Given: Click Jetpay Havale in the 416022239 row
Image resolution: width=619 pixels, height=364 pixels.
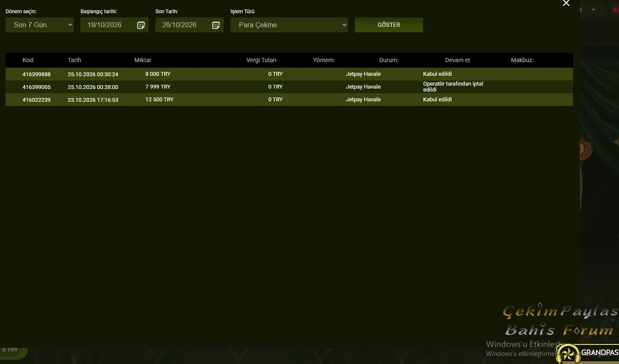Looking at the screenshot, I should (363, 100).
